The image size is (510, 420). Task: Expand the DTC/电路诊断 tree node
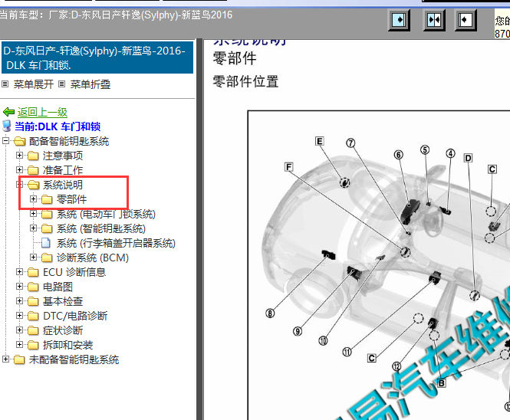click(x=19, y=315)
